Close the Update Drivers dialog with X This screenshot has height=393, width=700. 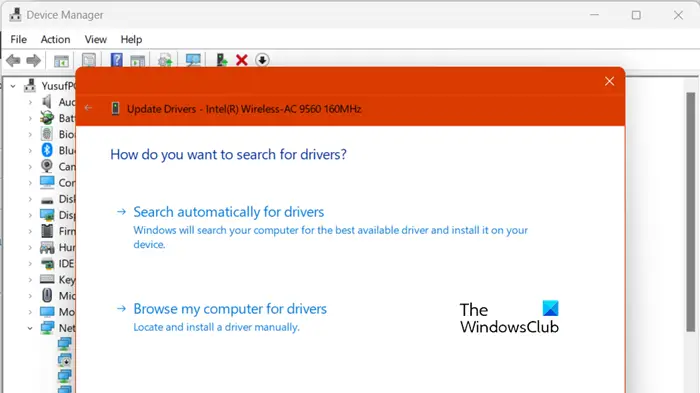coord(609,81)
